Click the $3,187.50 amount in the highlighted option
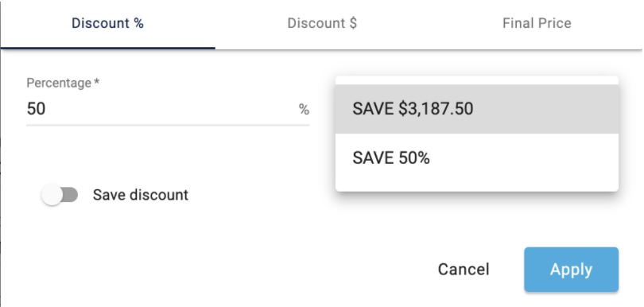The height and width of the screenshot is (307, 644). pos(436,109)
